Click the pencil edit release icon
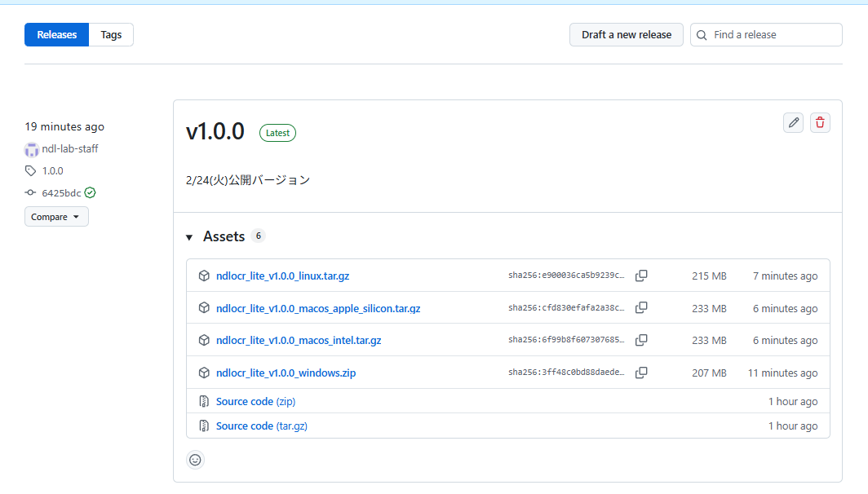 coord(793,123)
